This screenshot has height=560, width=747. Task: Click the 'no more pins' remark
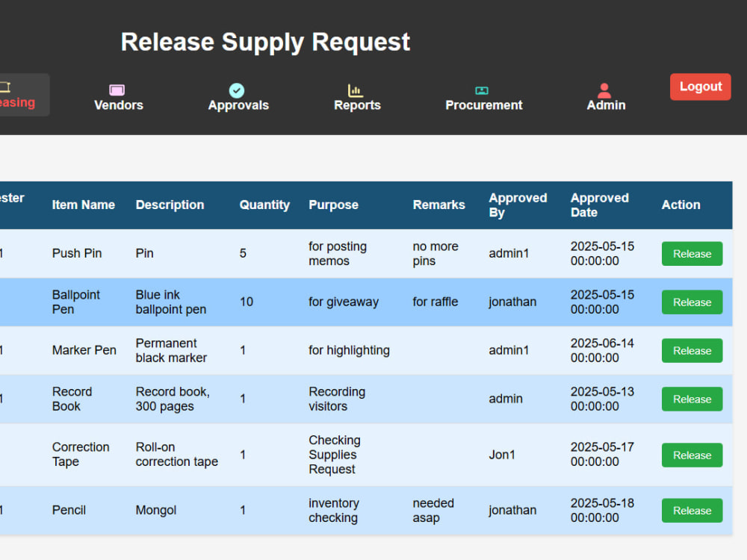pos(436,253)
